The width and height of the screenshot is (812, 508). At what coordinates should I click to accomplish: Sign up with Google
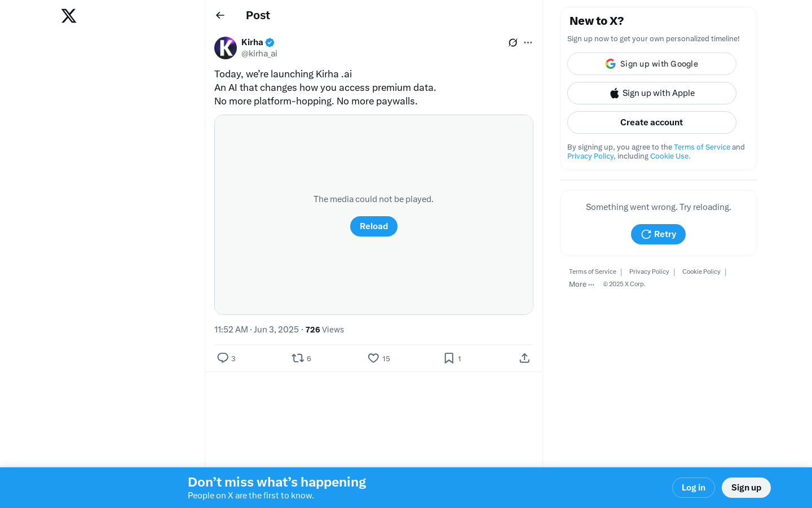(x=652, y=64)
